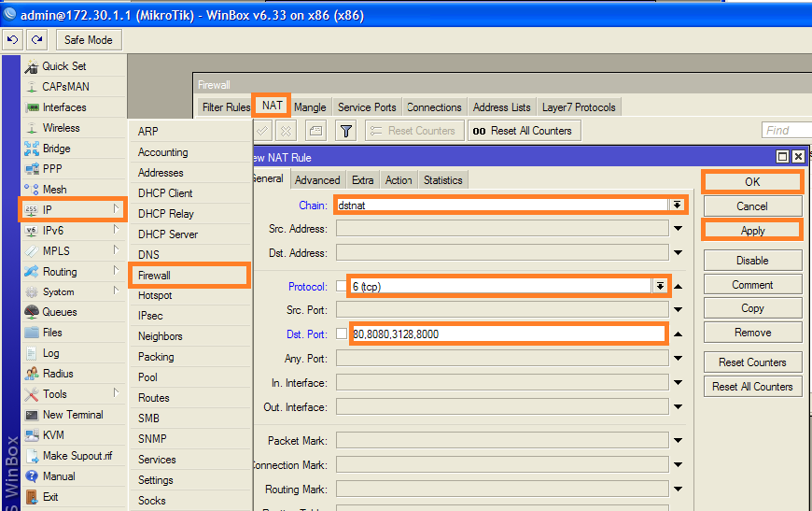Toggle the Dst. Port invert checkbox
Image resolution: width=812 pixels, height=511 pixels.
point(342,334)
